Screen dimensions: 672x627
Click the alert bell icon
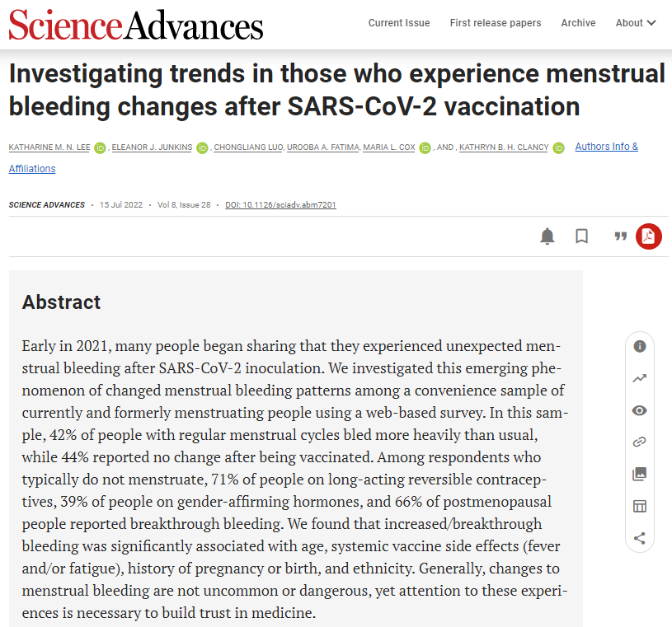[x=547, y=236]
